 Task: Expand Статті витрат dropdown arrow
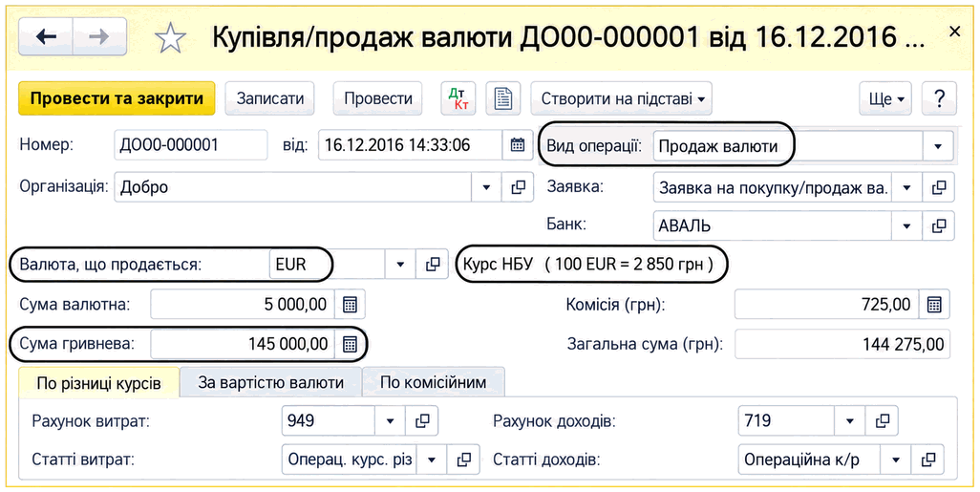[432, 460]
